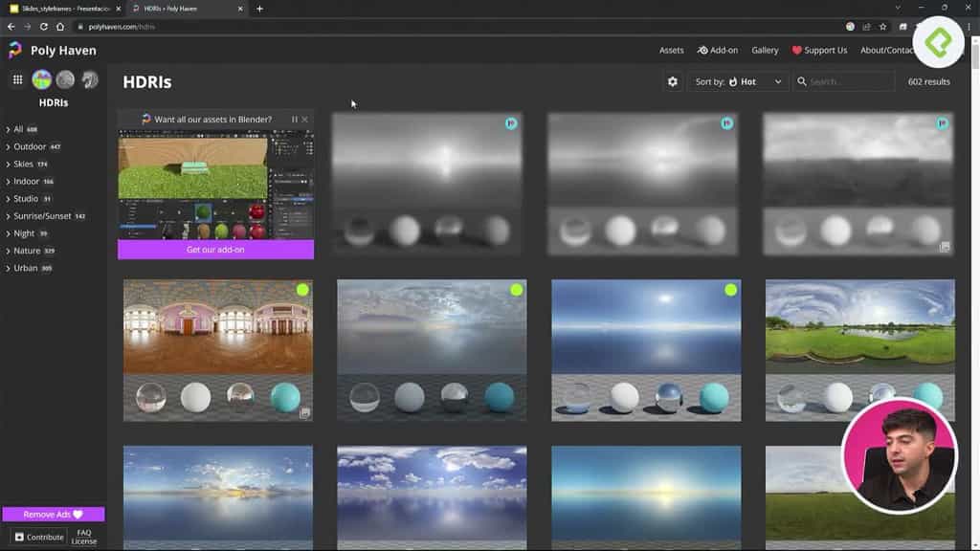The width and height of the screenshot is (980, 551).
Task: Click the Poly Haven logo
Action: coord(15,50)
